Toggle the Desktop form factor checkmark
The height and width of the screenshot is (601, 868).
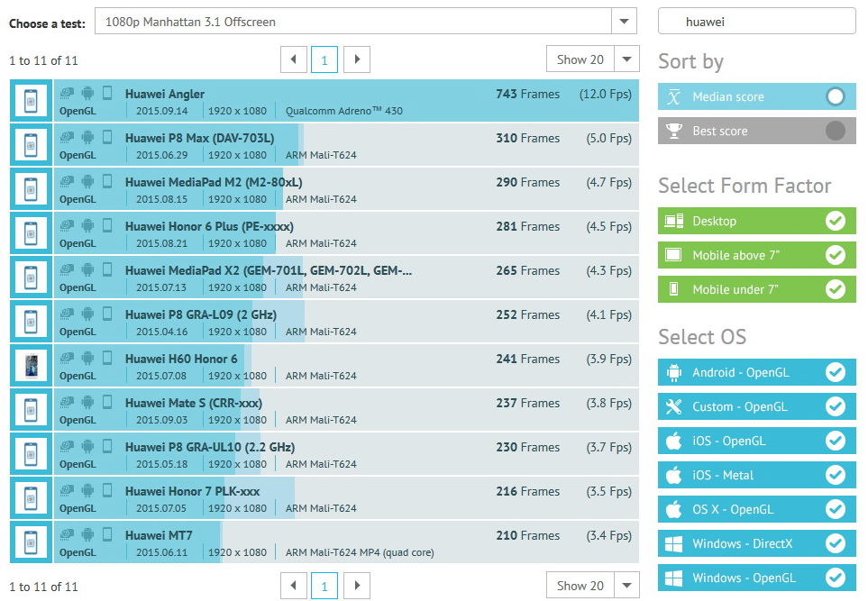click(836, 222)
